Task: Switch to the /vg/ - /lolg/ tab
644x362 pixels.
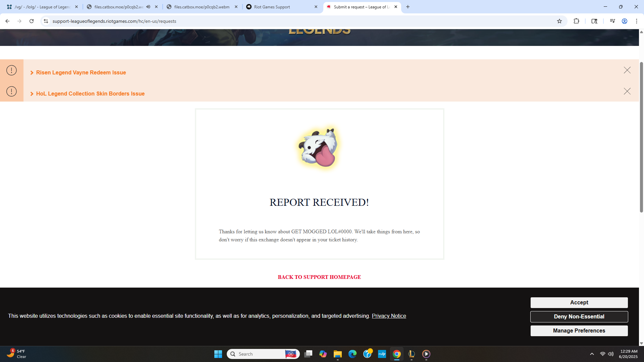Action: click(43, 7)
